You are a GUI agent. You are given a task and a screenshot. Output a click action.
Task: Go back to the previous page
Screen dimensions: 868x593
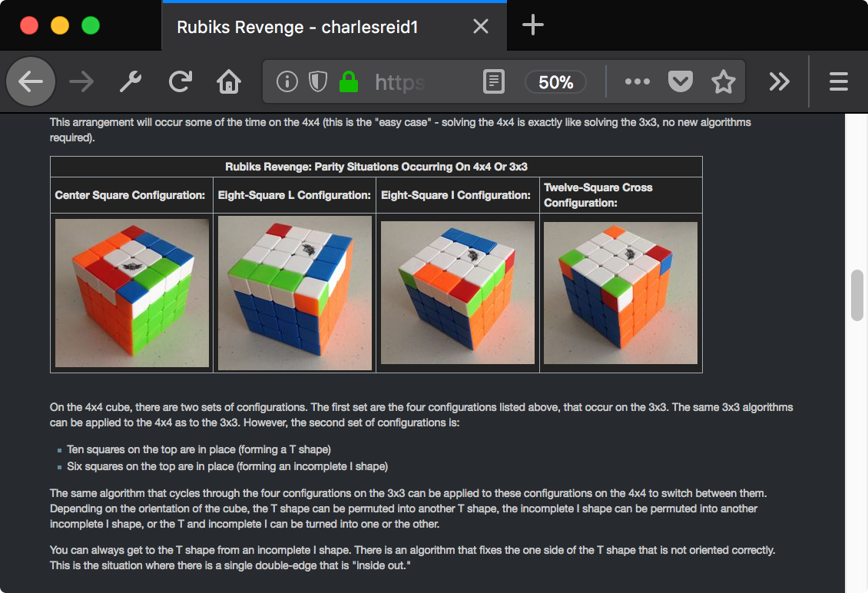31,82
